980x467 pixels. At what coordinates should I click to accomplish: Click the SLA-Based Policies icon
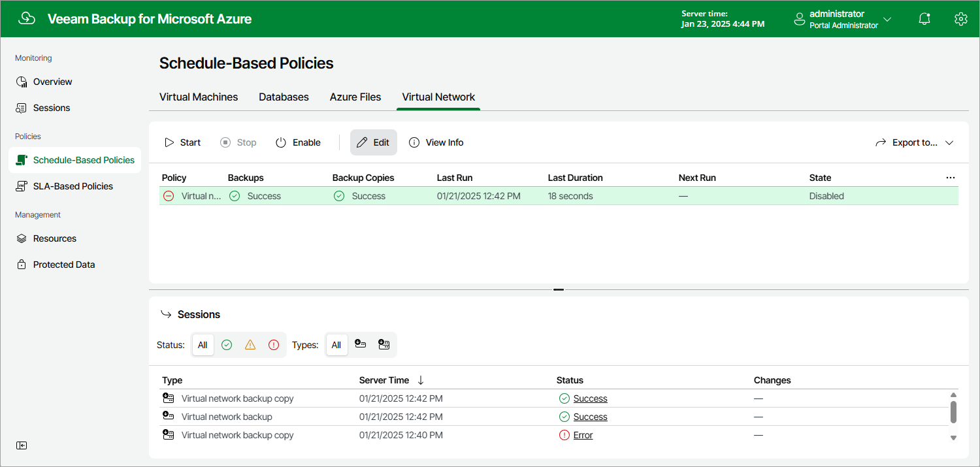click(22, 186)
